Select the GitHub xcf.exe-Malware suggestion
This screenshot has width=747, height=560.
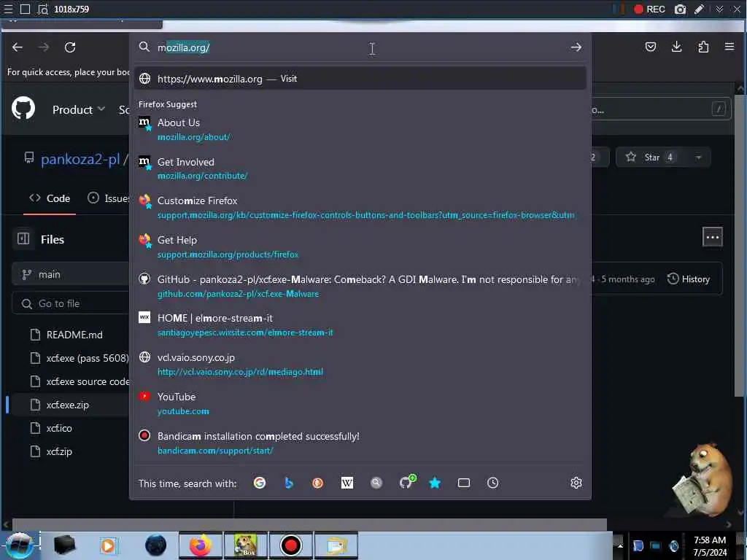pyautogui.click(x=360, y=286)
